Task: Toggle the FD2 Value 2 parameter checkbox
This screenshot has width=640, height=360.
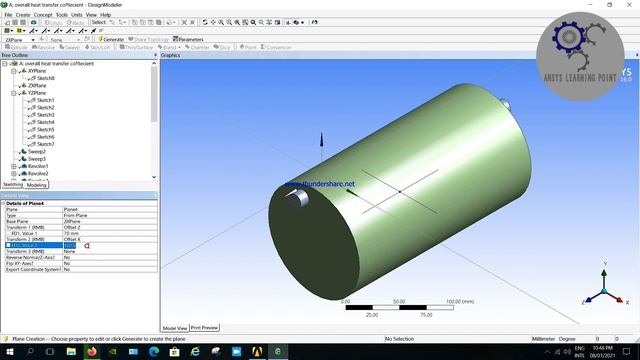Action: coord(8,245)
